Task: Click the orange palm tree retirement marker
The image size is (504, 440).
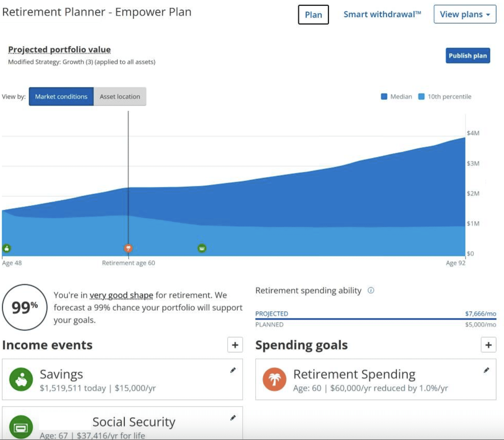Action: [128, 248]
